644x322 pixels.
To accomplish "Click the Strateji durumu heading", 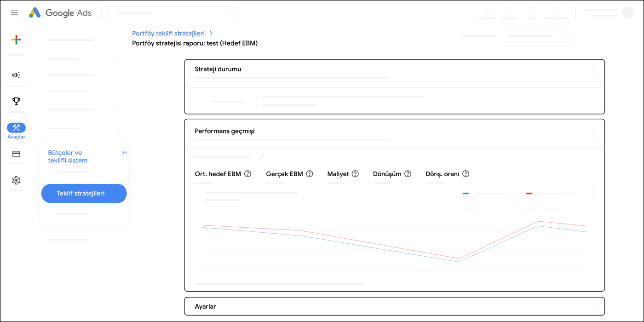I will 218,69.
